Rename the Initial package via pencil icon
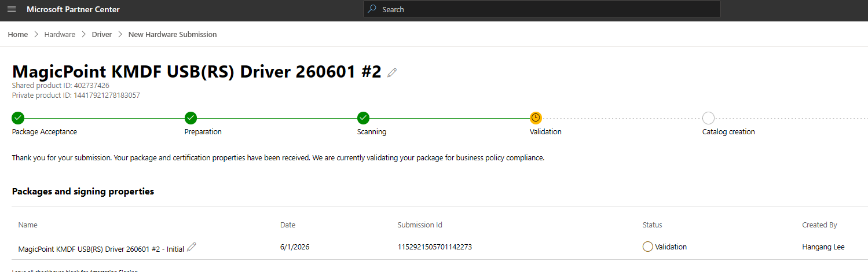This screenshot has height=272, width=868. [x=192, y=247]
